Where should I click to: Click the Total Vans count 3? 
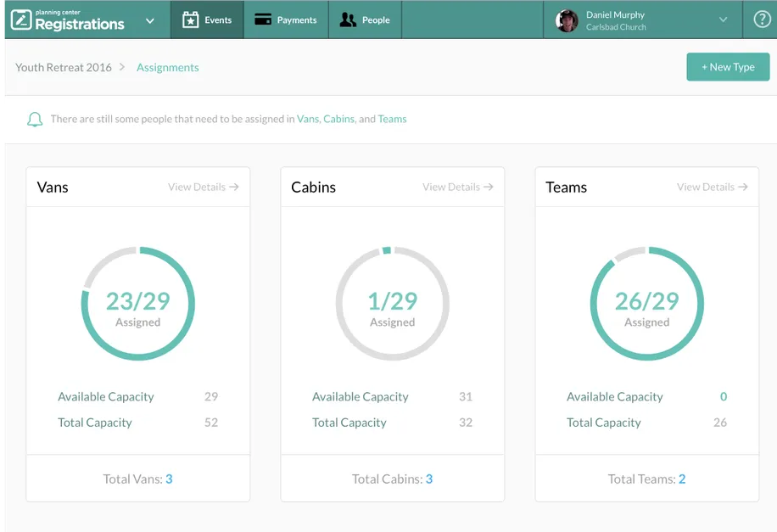pos(169,479)
